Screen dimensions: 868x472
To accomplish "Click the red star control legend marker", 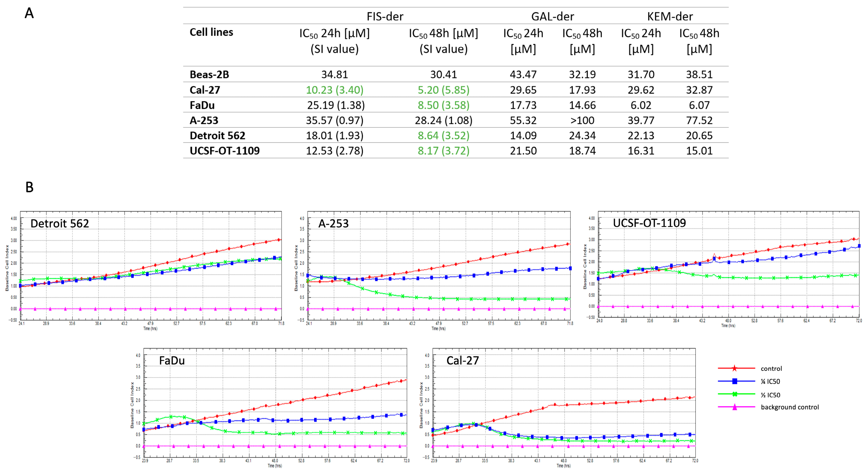I will point(735,369).
